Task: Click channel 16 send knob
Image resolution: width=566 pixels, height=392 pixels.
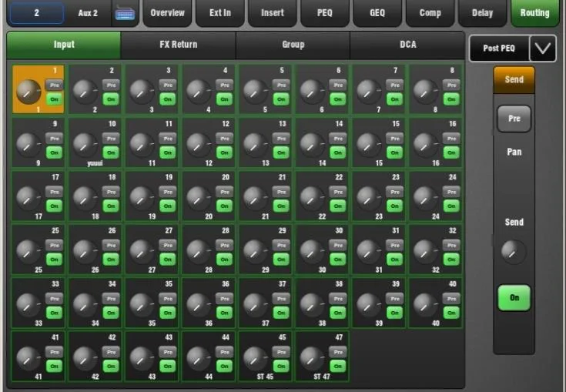Action: [x=425, y=146]
